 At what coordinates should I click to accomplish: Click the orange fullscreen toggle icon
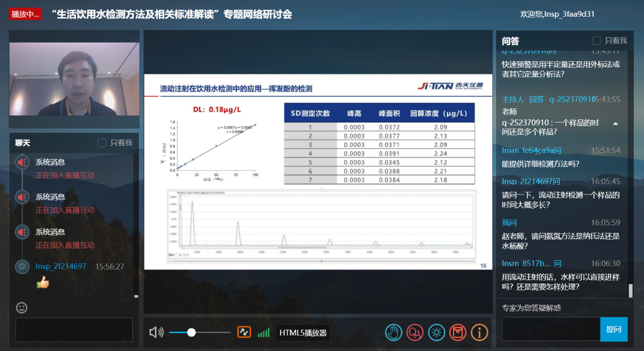[x=244, y=332]
